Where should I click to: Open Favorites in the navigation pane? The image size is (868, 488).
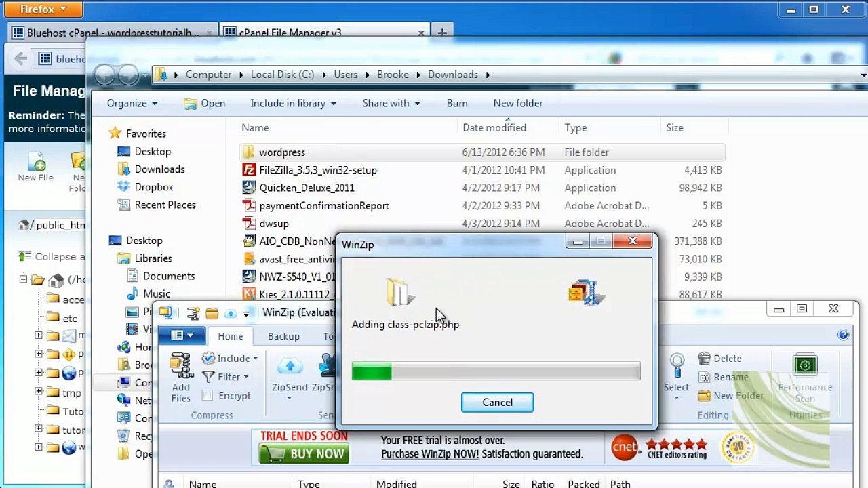[138, 134]
